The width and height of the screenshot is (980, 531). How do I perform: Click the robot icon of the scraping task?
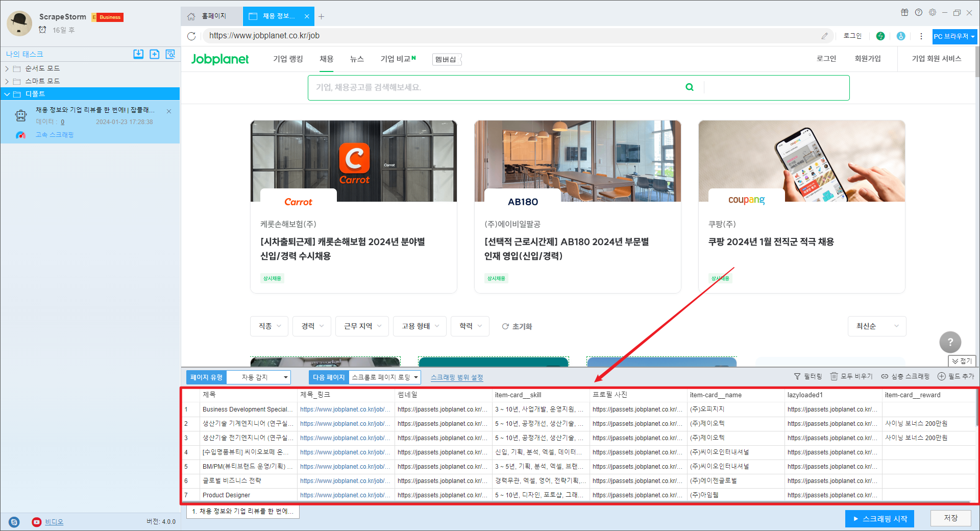21,116
